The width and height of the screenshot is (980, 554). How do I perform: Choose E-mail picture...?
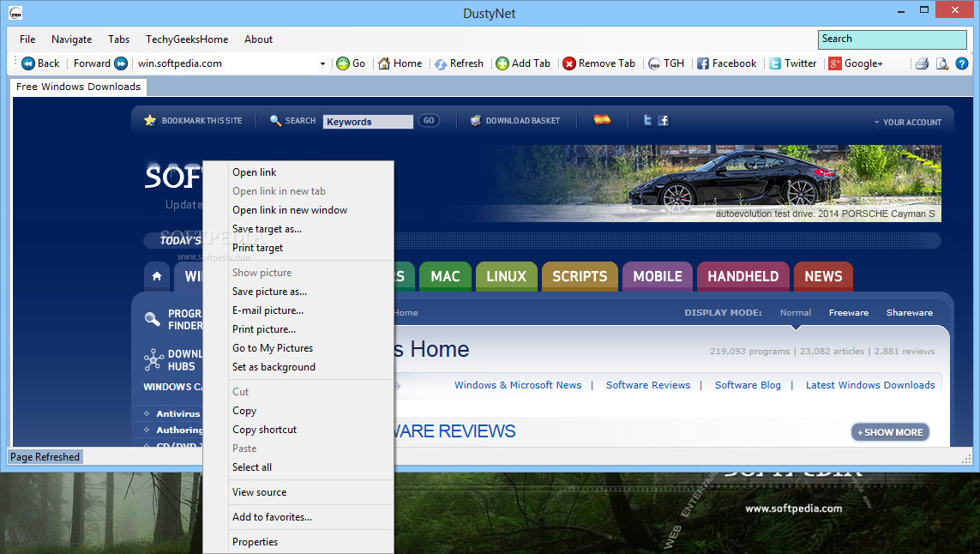coord(298,310)
